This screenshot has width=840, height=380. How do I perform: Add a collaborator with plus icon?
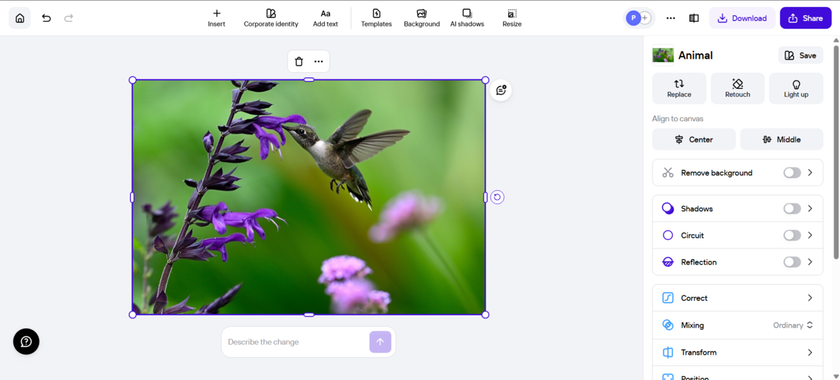(645, 18)
